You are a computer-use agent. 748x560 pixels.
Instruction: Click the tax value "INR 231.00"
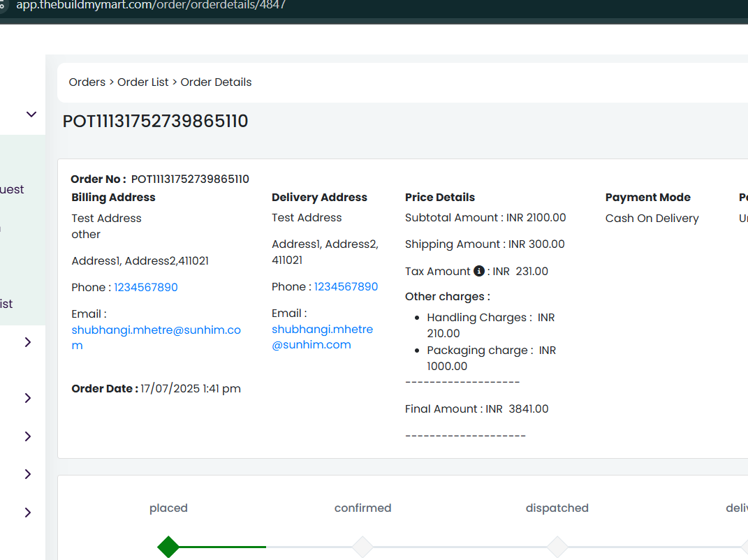[520, 271]
